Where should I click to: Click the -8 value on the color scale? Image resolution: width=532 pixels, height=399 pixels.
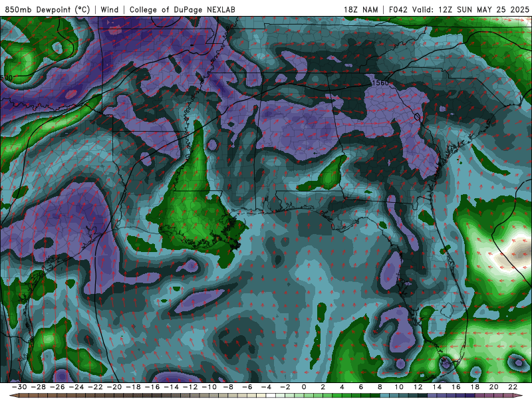[x=228, y=387]
